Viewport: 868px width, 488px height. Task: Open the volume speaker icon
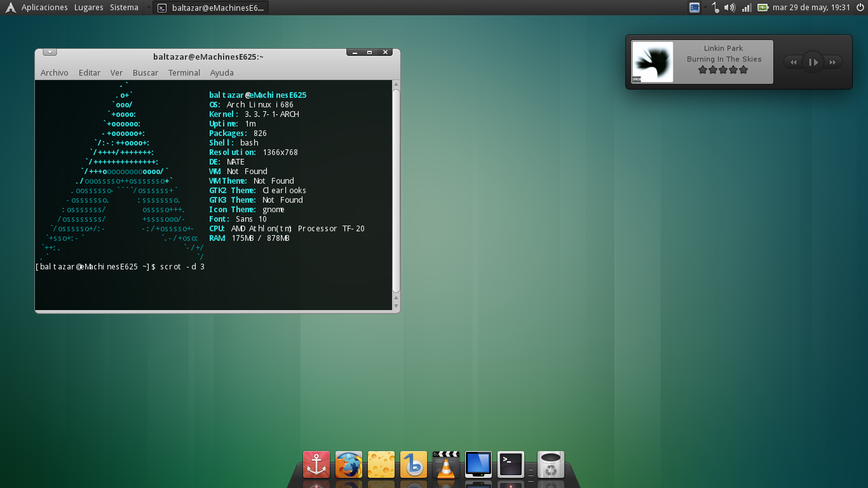tap(729, 8)
